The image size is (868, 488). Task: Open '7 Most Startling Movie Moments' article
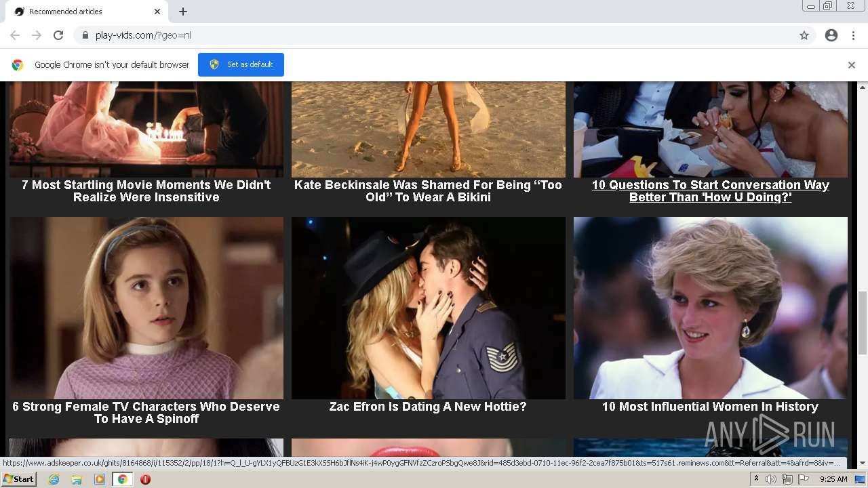coord(146,191)
